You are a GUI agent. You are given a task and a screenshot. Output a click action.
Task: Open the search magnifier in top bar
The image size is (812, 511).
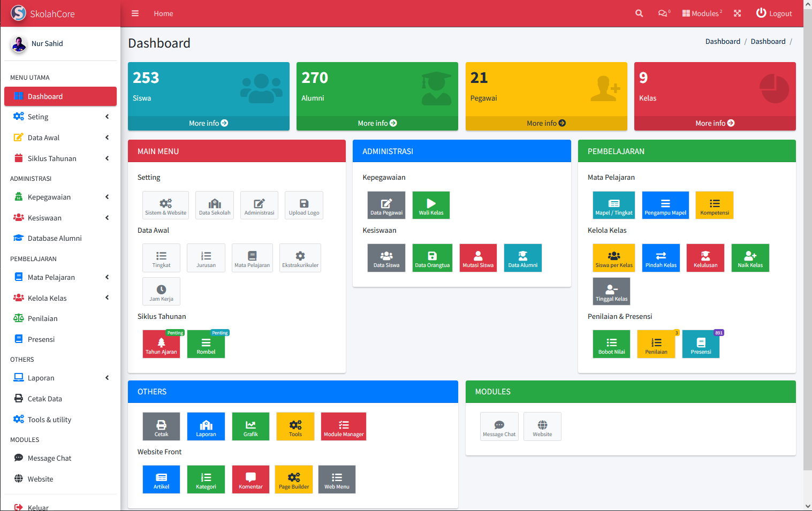[x=639, y=13]
